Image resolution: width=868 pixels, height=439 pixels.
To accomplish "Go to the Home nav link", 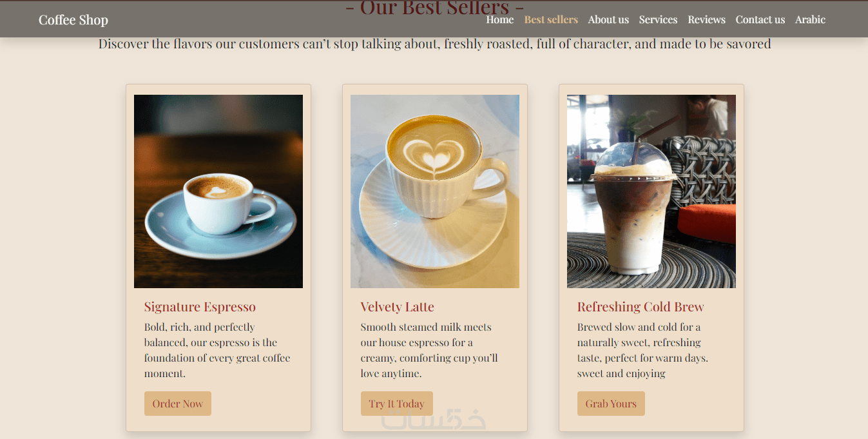I will click(x=500, y=19).
